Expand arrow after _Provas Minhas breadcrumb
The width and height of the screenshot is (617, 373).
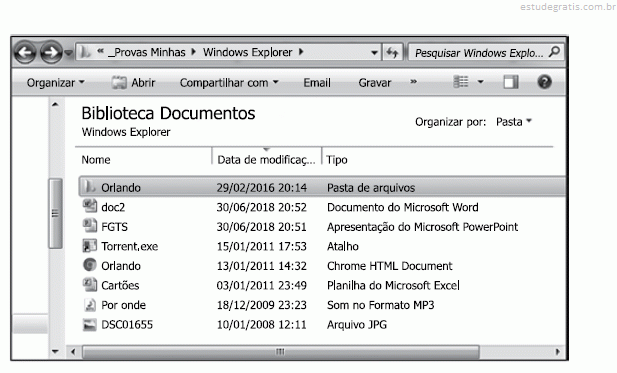click(194, 52)
